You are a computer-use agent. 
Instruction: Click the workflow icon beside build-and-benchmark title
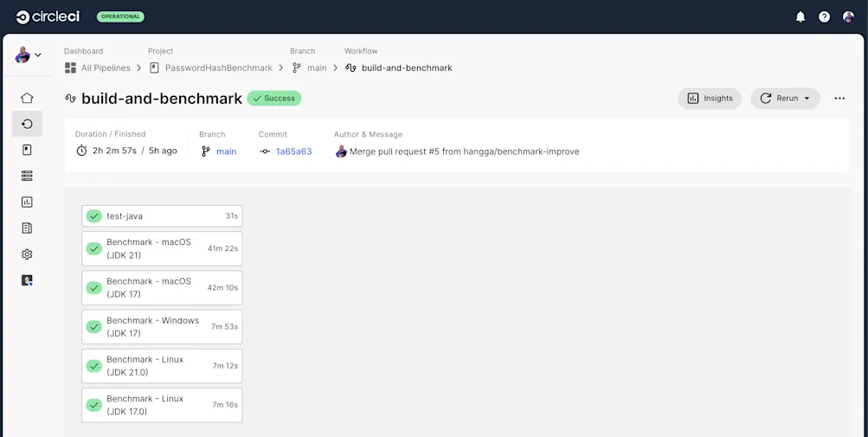click(70, 99)
